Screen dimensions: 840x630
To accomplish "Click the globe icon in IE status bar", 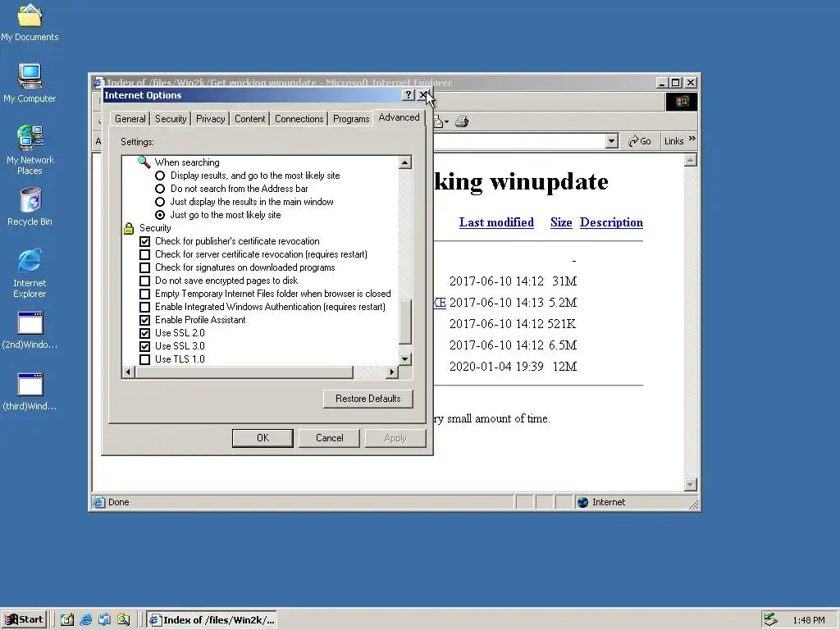I will pos(583,502).
